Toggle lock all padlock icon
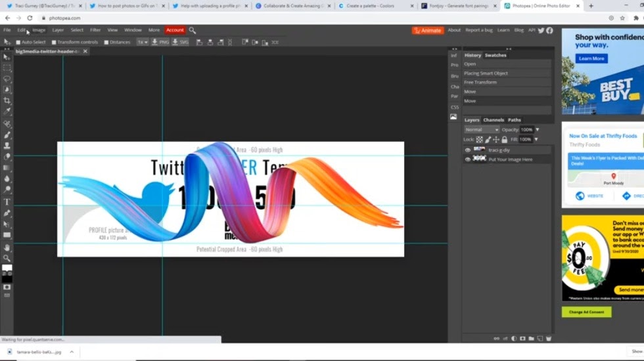 (x=505, y=139)
